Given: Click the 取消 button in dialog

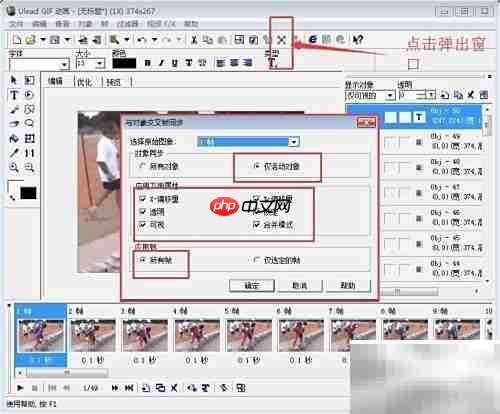Looking at the screenshot, I should (300, 286).
